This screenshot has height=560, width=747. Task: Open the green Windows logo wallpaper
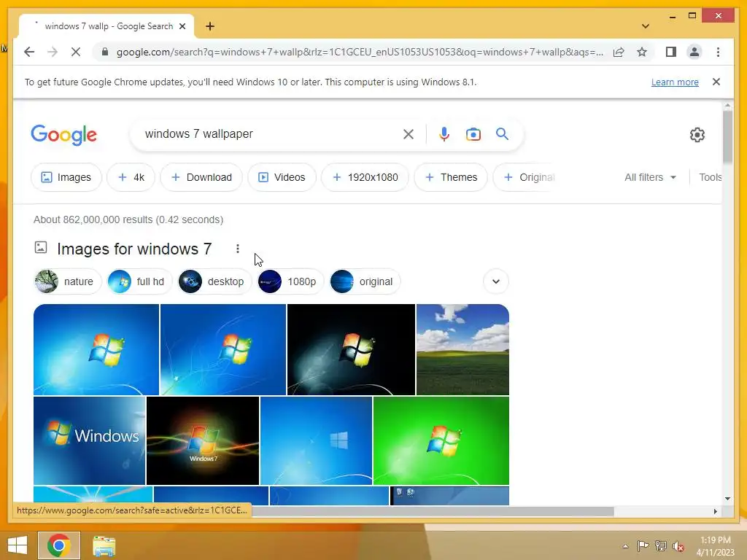pos(441,440)
